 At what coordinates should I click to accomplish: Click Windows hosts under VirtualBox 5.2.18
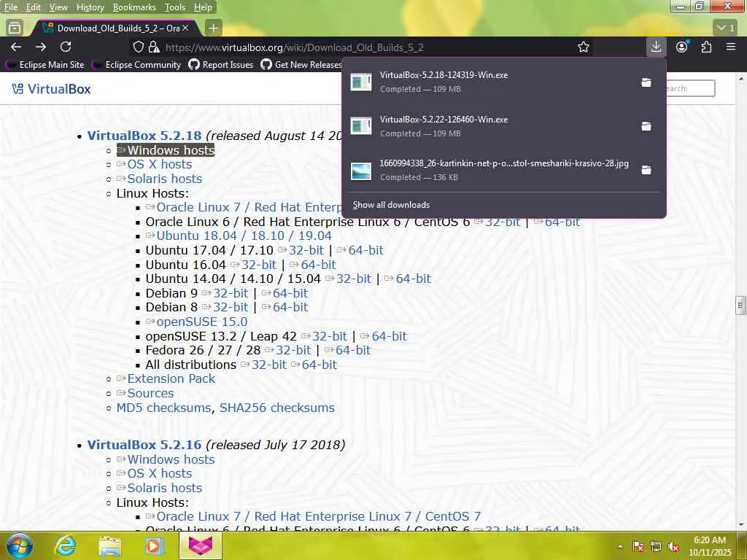(x=166, y=150)
